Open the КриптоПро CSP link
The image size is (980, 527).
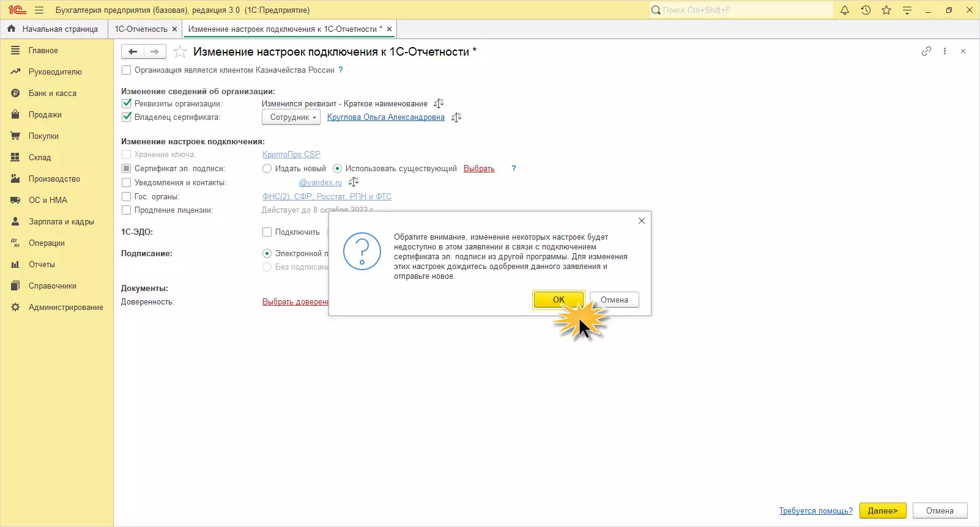[x=291, y=154]
